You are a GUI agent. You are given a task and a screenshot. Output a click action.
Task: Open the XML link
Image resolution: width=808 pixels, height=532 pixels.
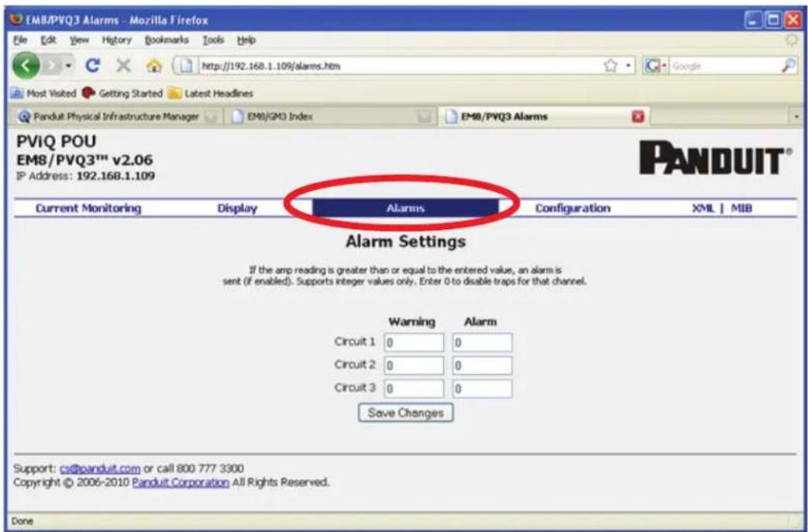point(703,208)
